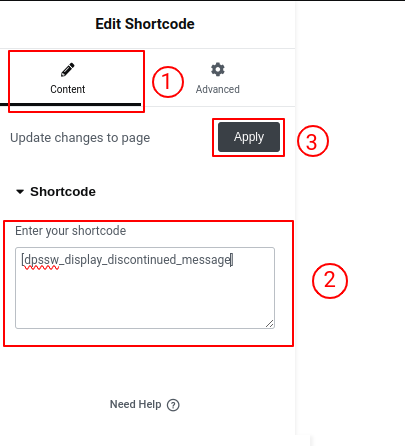Viewport: 405px width, 446px height.
Task: Click the gear icon for Advanced
Action: tap(218, 69)
